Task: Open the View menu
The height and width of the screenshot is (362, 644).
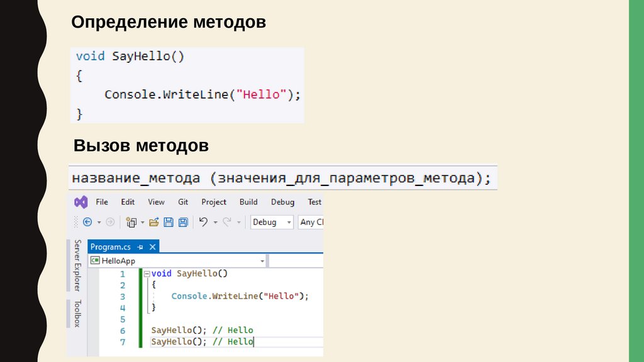Action: (156, 202)
